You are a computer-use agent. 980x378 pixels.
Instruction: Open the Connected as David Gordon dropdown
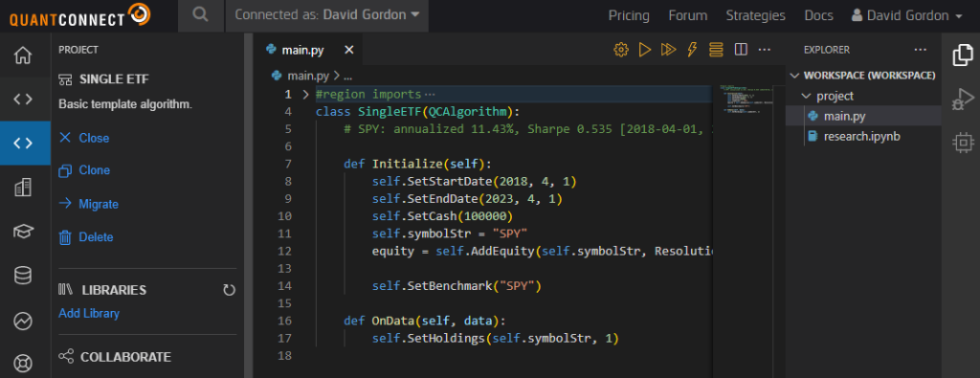[327, 15]
